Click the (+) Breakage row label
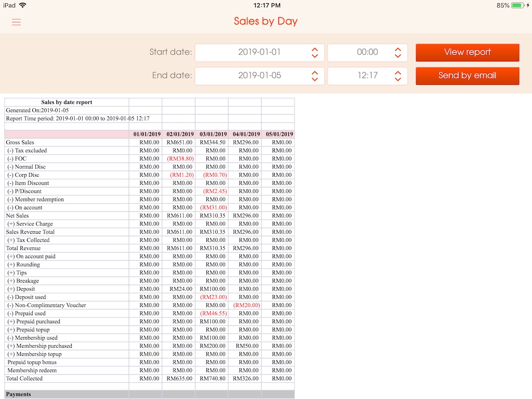This screenshot has height=399, width=532. click(23, 281)
